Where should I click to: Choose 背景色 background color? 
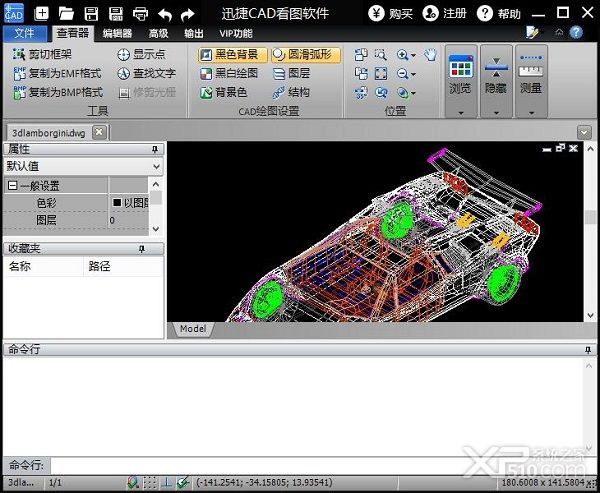point(223,92)
